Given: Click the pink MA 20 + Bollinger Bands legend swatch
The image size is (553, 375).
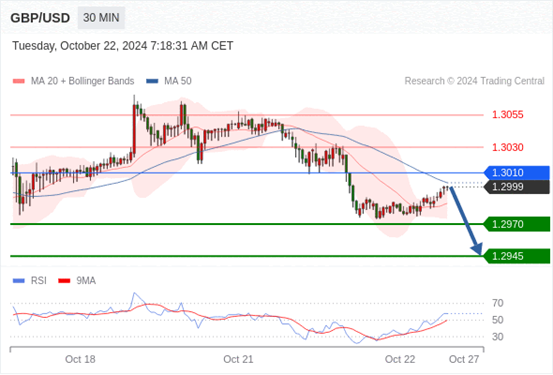Looking at the screenshot, I should (x=19, y=81).
